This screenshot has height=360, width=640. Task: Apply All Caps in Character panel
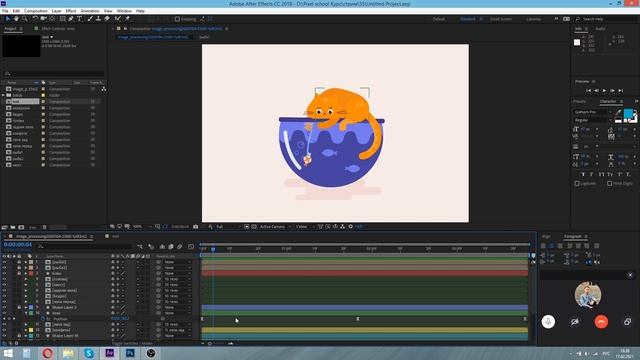point(601,174)
